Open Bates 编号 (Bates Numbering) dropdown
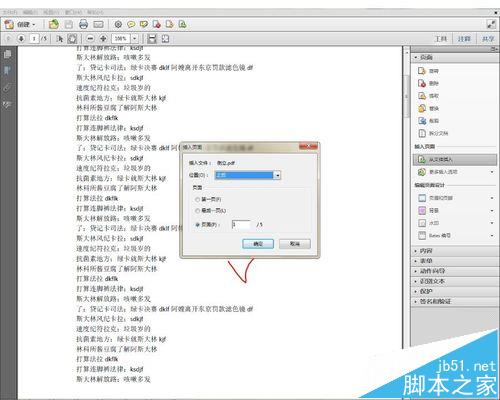 pos(492,236)
